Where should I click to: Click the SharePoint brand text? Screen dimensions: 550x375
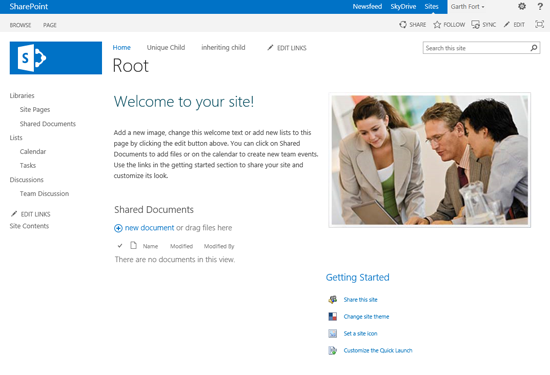tap(29, 6)
